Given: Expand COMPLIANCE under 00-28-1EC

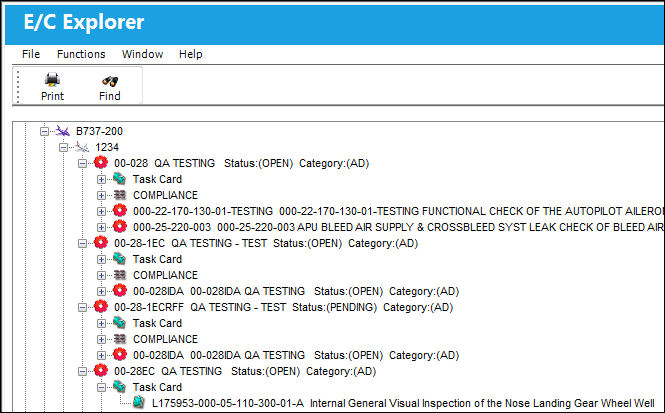Looking at the screenshot, I should click(x=101, y=276).
